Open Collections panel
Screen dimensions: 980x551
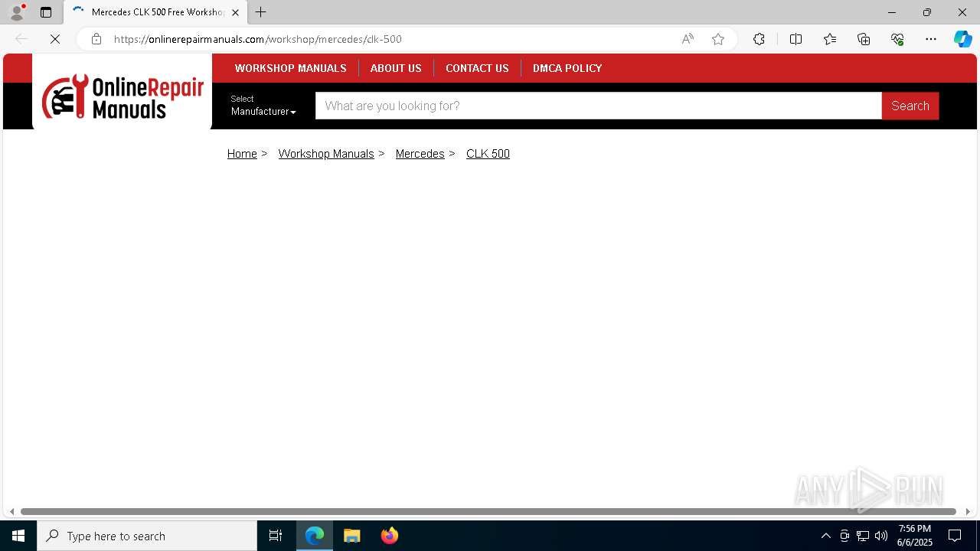click(864, 39)
